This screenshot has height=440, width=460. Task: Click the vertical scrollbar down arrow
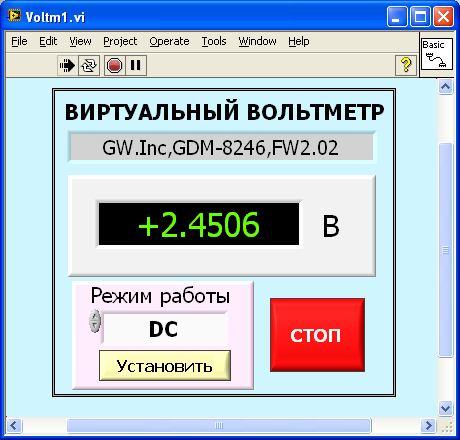[445, 408]
